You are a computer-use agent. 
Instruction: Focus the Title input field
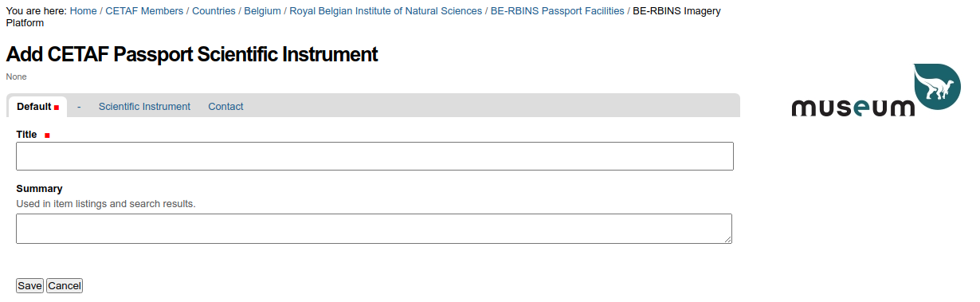374,156
